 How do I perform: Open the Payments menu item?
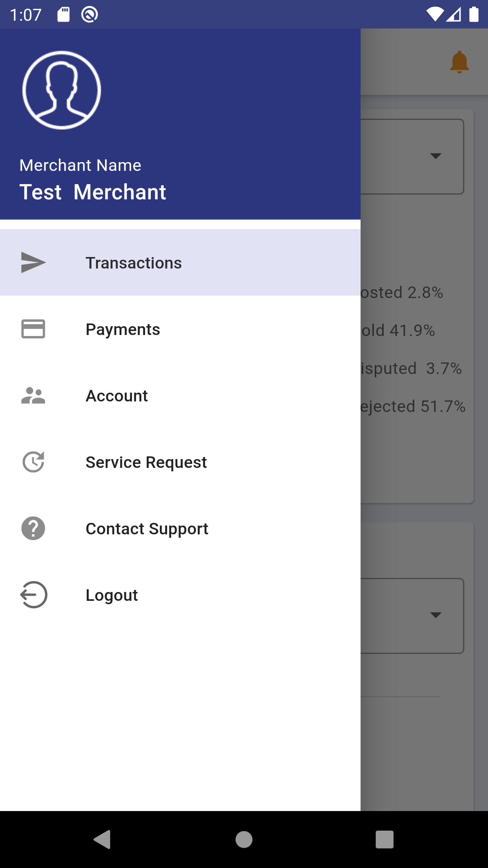[180, 329]
